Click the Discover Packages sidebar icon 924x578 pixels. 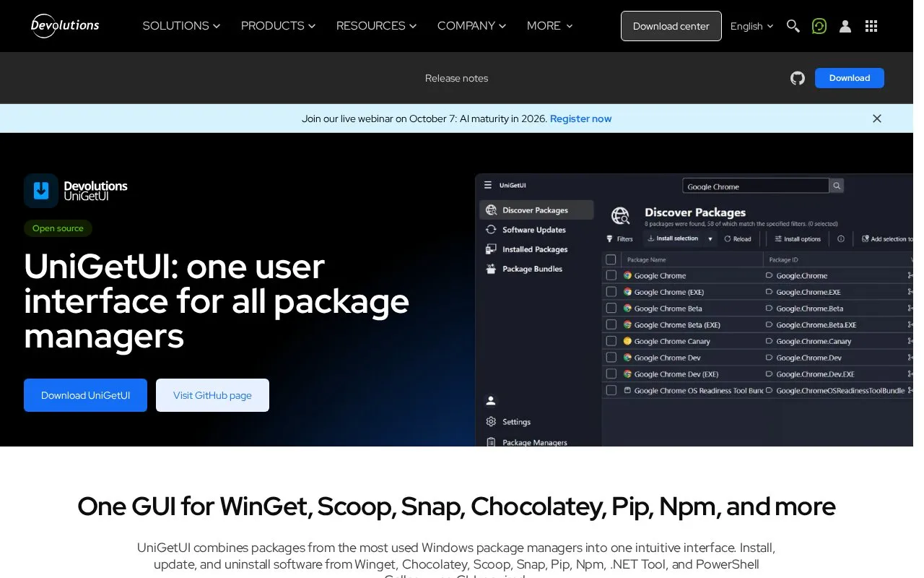pyautogui.click(x=492, y=210)
